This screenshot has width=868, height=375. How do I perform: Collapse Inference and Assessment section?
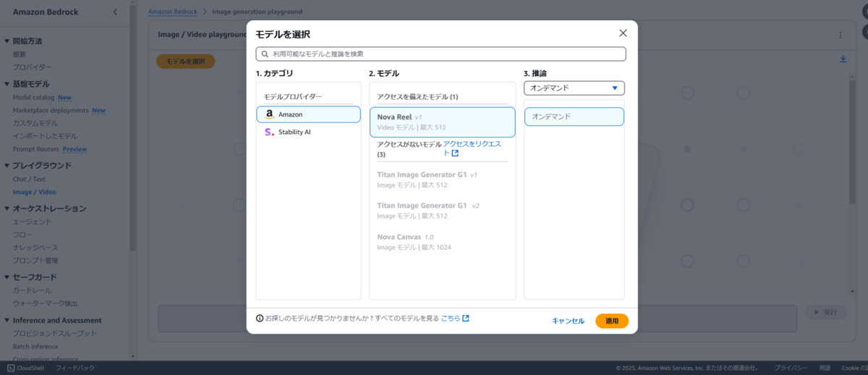pos(7,320)
